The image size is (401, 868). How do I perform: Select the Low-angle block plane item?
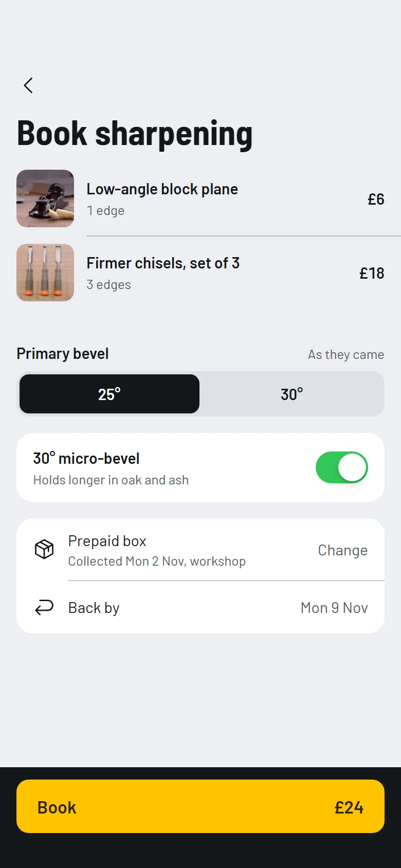point(200,198)
